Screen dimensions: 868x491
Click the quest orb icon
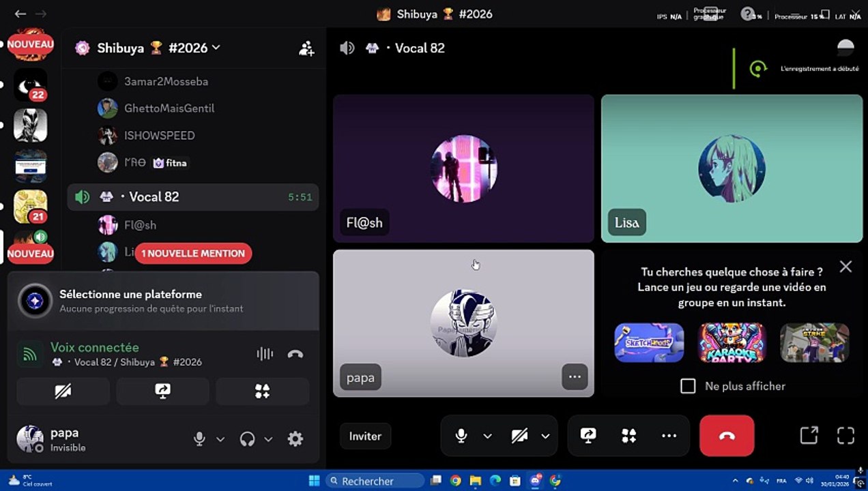(x=35, y=301)
